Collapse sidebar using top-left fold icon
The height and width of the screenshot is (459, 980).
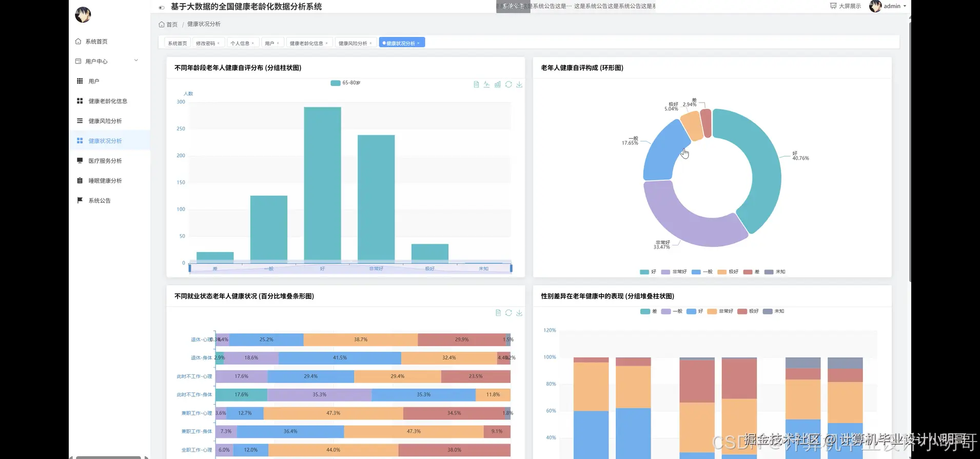[162, 7]
